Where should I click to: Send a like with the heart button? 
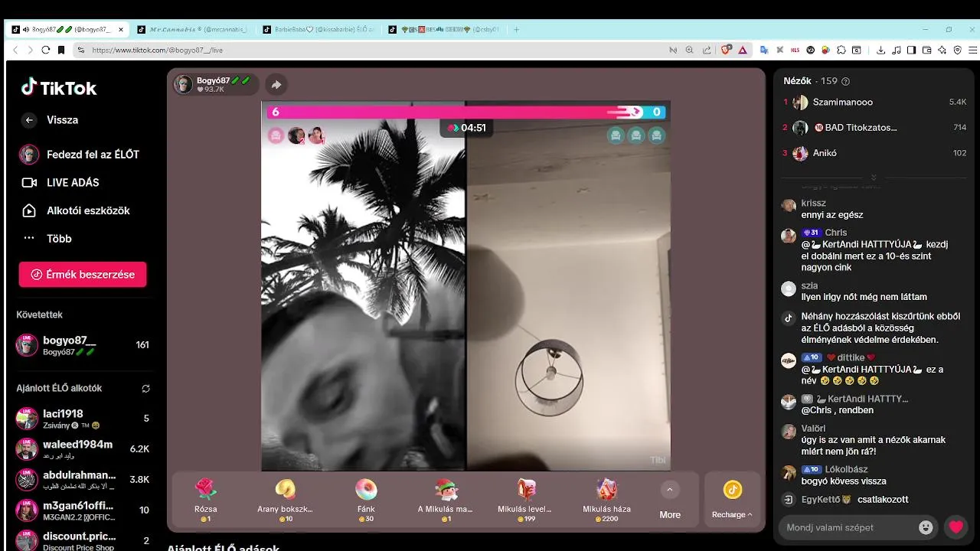point(955,527)
